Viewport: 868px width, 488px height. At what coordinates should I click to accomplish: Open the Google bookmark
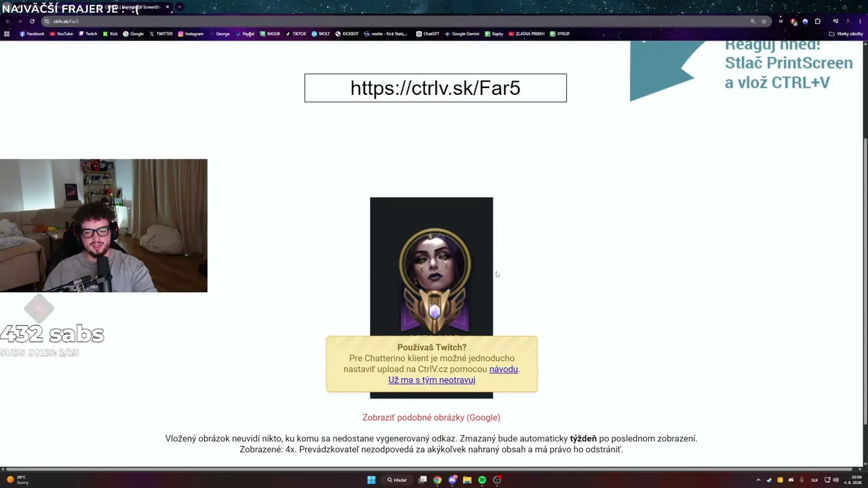134,34
